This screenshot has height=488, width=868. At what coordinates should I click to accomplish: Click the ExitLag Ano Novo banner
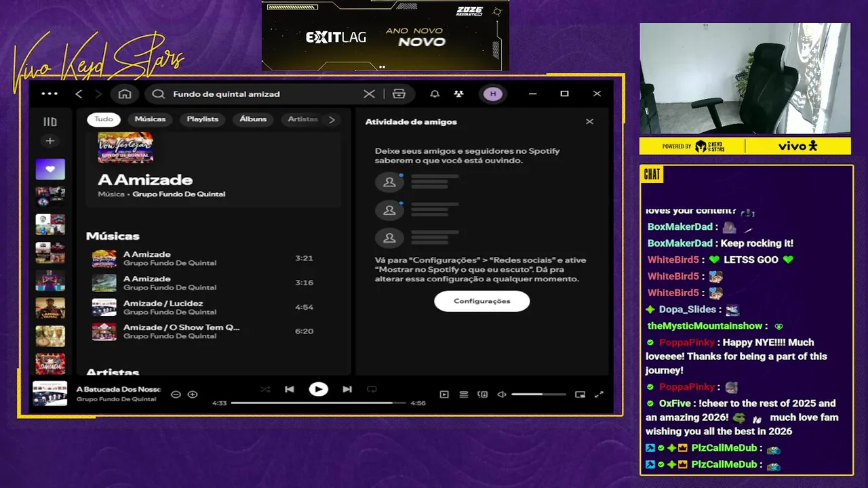pos(385,35)
